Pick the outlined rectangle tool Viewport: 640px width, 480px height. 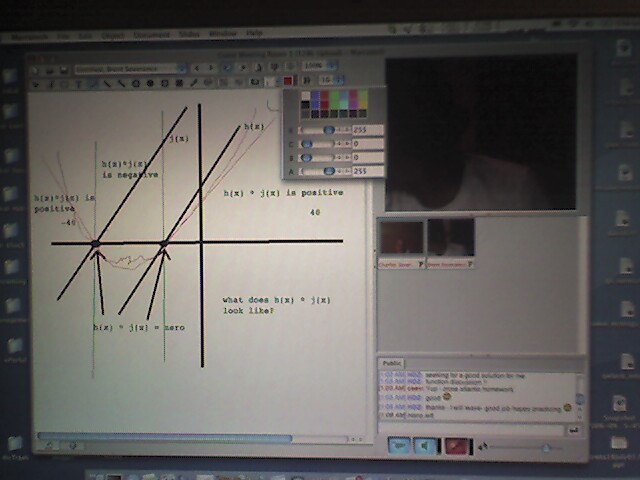[164, 83]
